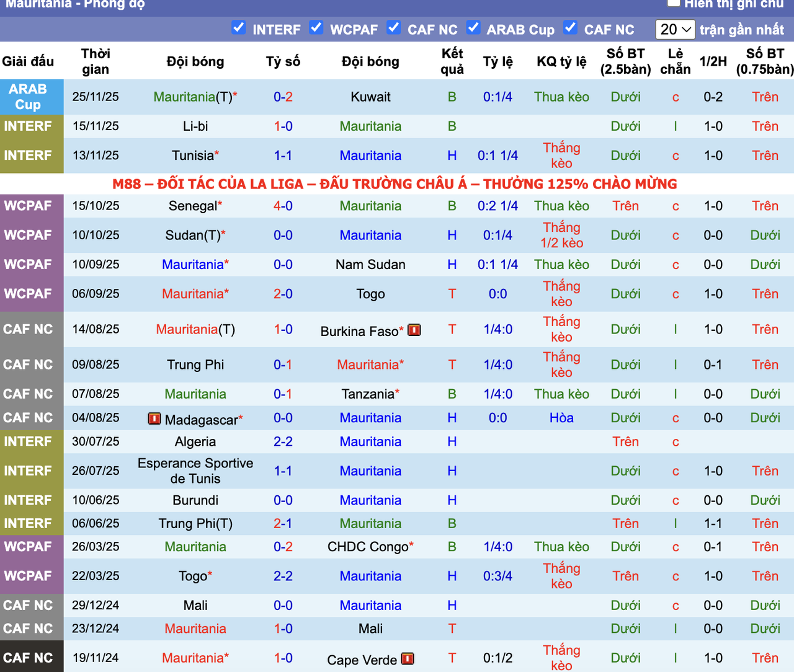This screenshot has width=794, height=672.
Task: Click the 4-0 score of Senegal match
Action: click(283, 206)
